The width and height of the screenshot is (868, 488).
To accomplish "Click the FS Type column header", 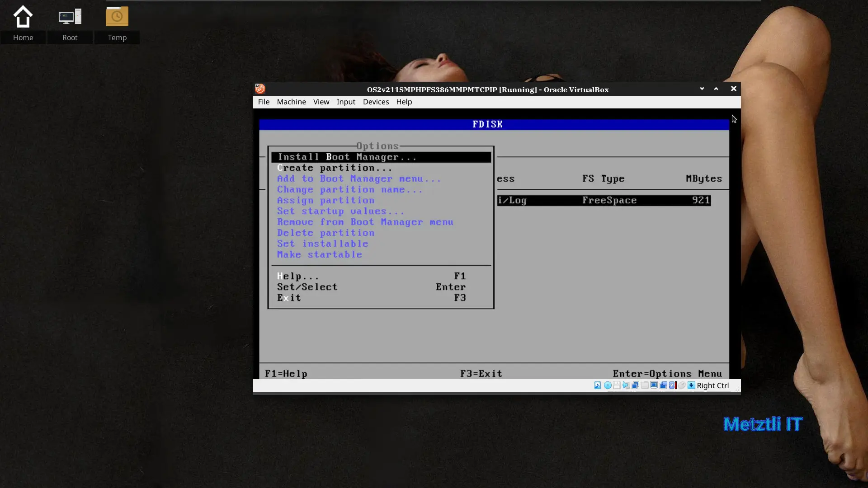I will (603, 178).
